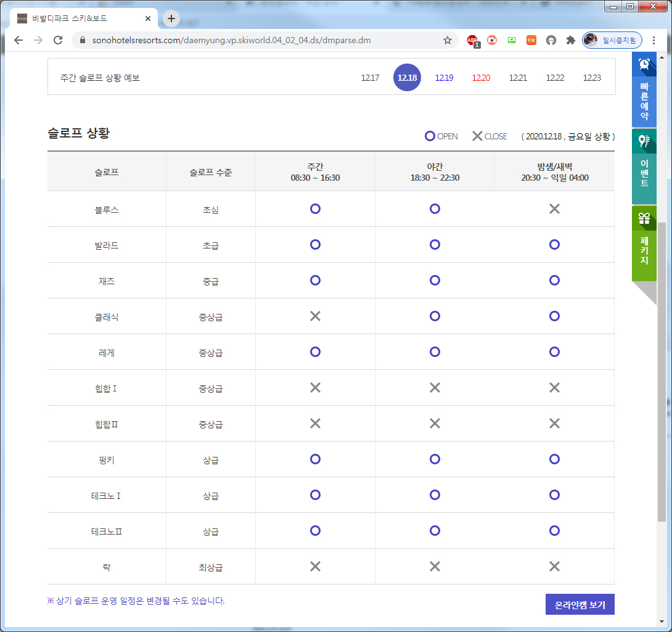
Task: Click the alarm clock quick reservation icon
Action: 644,64
